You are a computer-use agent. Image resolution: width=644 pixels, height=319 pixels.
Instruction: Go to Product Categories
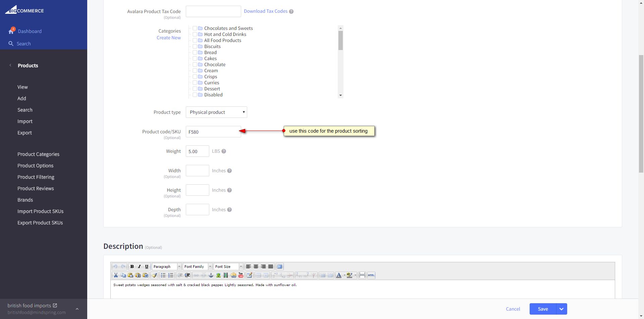[x=38, y=154]
